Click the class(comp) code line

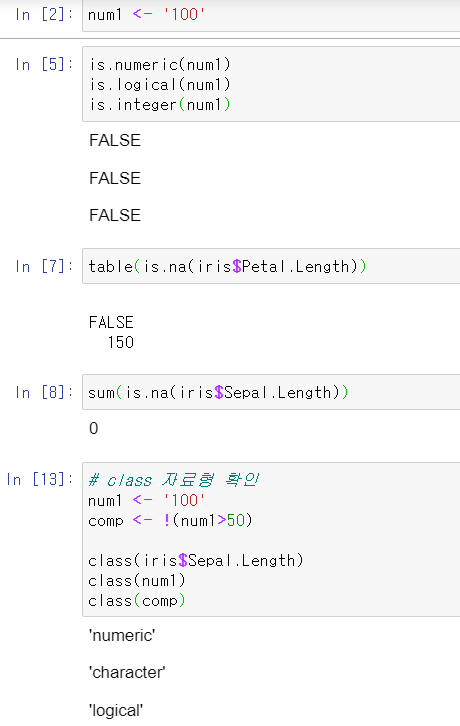pyautogui.click(x=137, y=601)
